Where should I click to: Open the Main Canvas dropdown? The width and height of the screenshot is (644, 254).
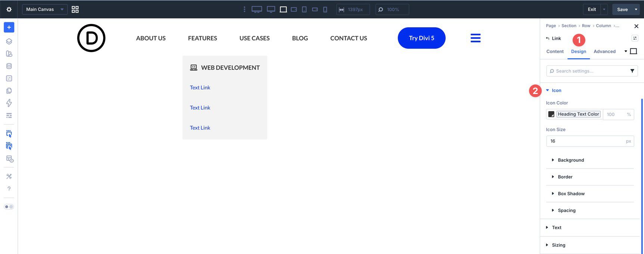(x=45, y=9)
